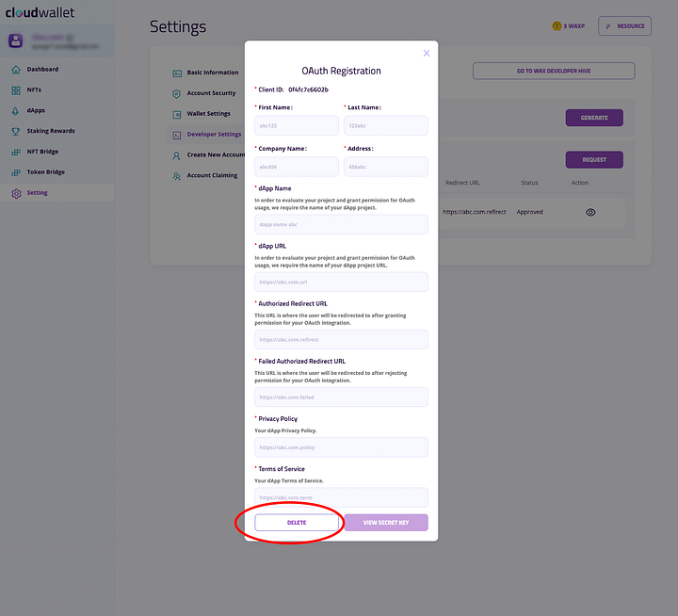Click the NFT Bridge icon
The height and width of the screenshot is (616, 678).
16,152
